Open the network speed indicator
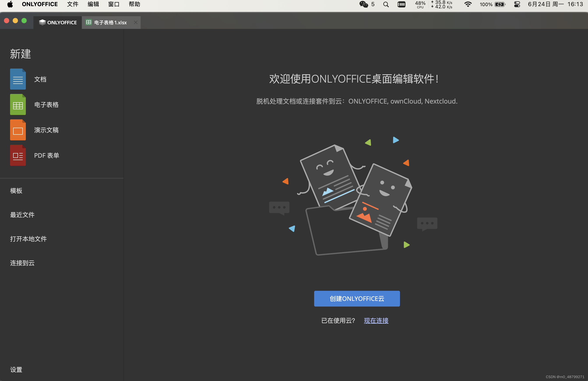 point(442,4)
